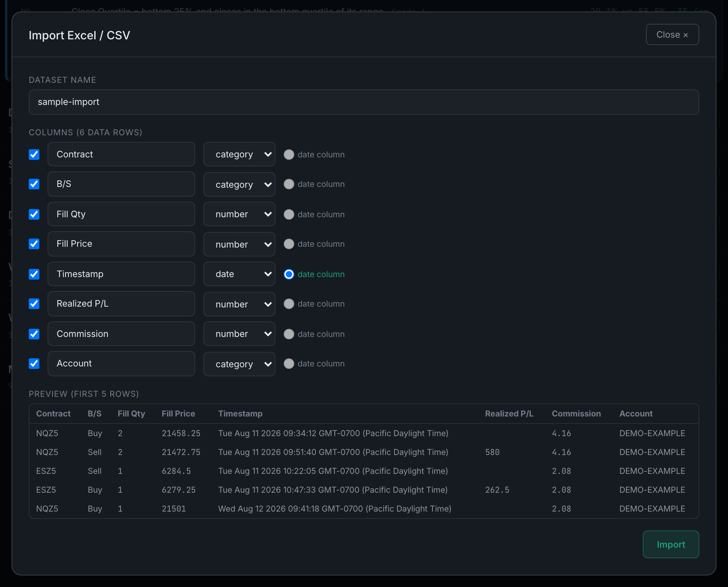The width and height of the screenshot is (728, 587).
Task: Open the Timestamp date type dropdown
Action: [x=239, y=274]
